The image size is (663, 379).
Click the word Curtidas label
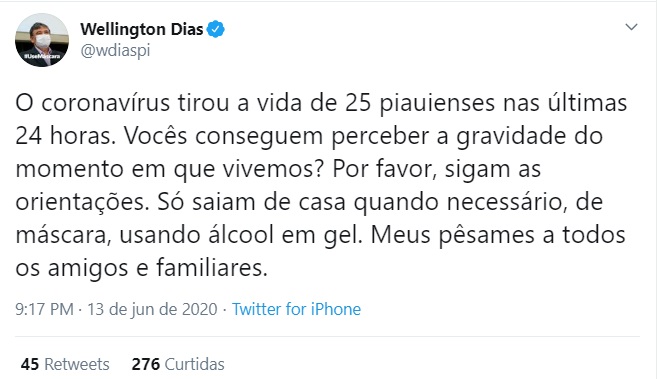point(195,364)
